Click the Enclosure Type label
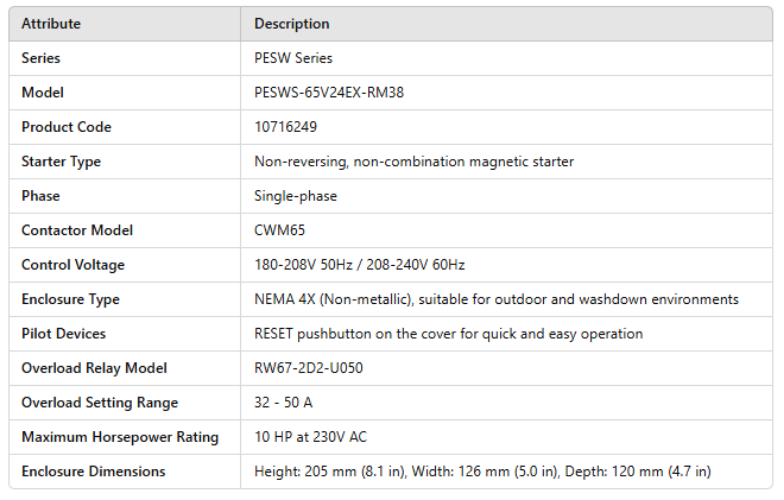The width and height of the screenshot is (784, 500). (x=70, y=299)
